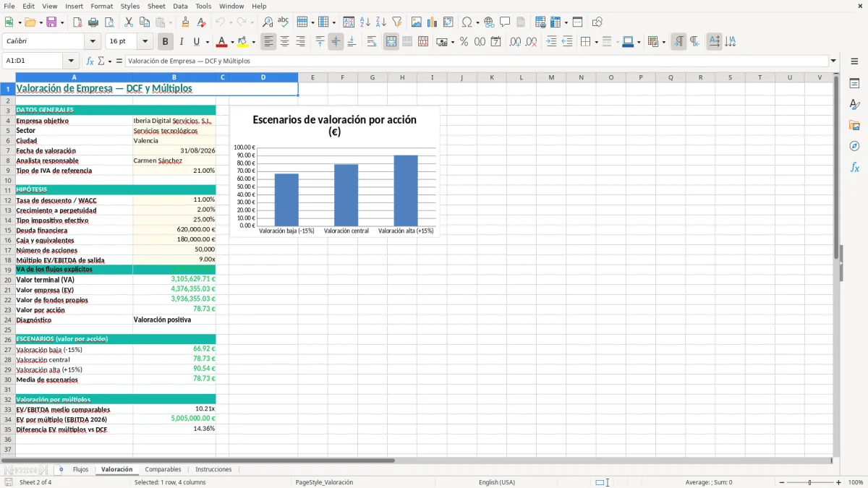Image resolution: width=868 pixels, height=488 pixels.
Task: Print the spreadsheet
Action: pyautogui.click(x=93, y=22)
